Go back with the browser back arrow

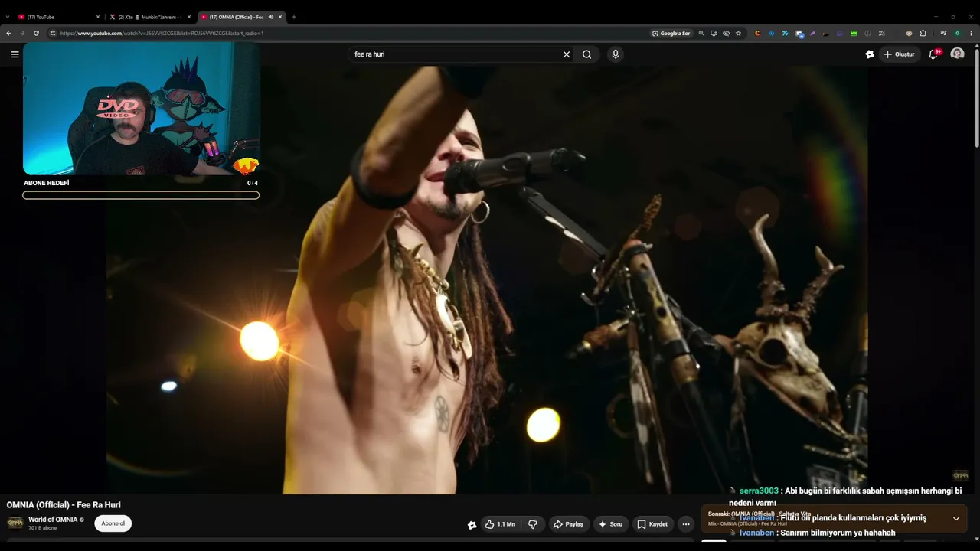[x=9, y=33]
